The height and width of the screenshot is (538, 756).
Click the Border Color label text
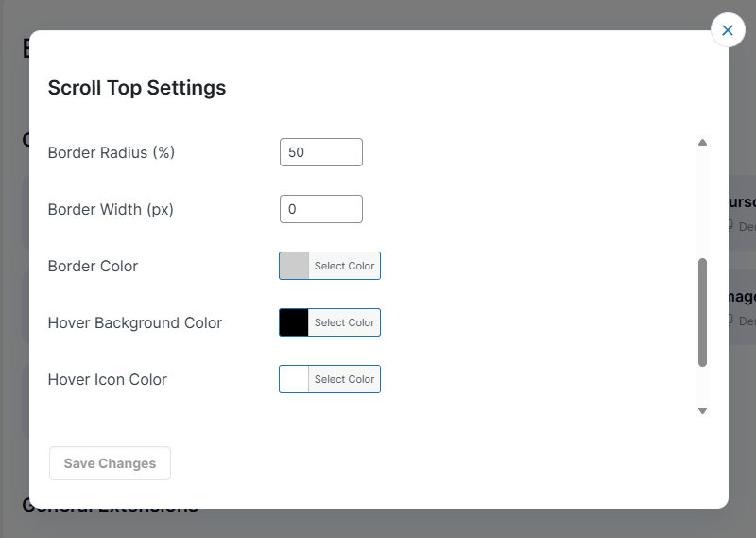(x=93, y=266)
